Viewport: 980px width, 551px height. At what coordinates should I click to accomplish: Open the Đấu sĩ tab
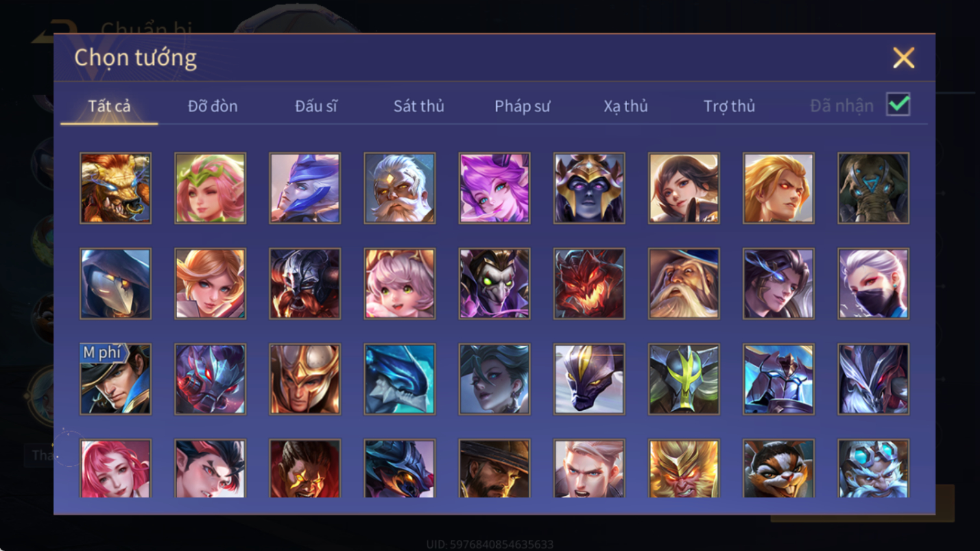point(316,106)
